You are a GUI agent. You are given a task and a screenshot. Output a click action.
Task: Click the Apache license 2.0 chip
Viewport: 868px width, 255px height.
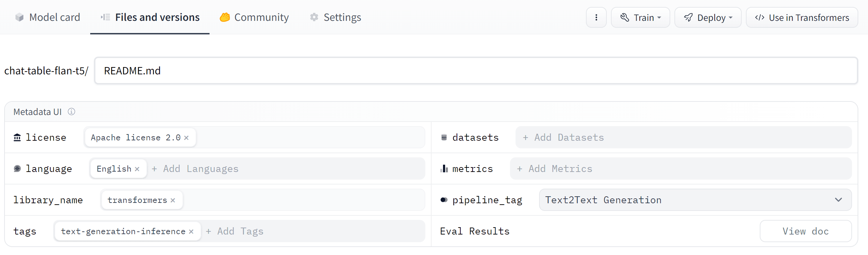click(140, 138)
